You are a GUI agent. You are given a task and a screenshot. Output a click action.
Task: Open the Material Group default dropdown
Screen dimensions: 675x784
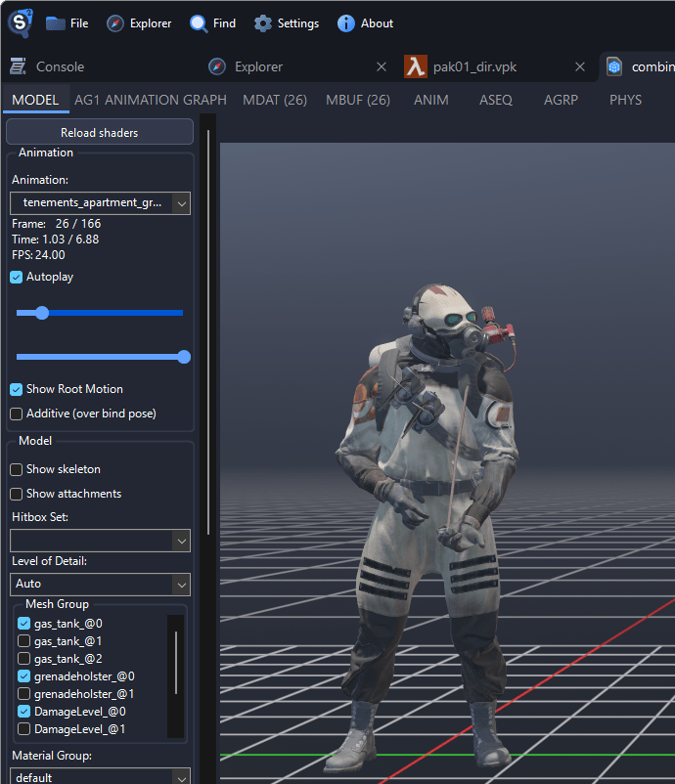100,776
